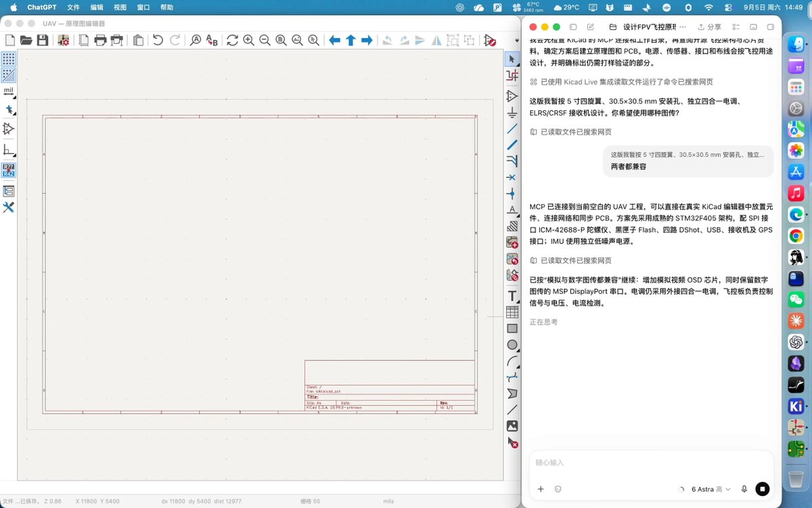812x508 pixels.
Task: Select the place image tool
Action: tap(512, 426)
